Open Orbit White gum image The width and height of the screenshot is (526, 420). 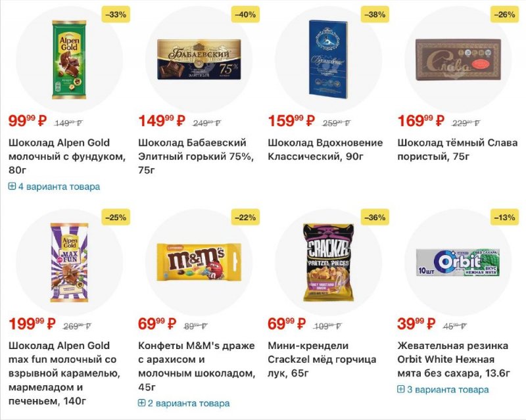tap(458, 263)
